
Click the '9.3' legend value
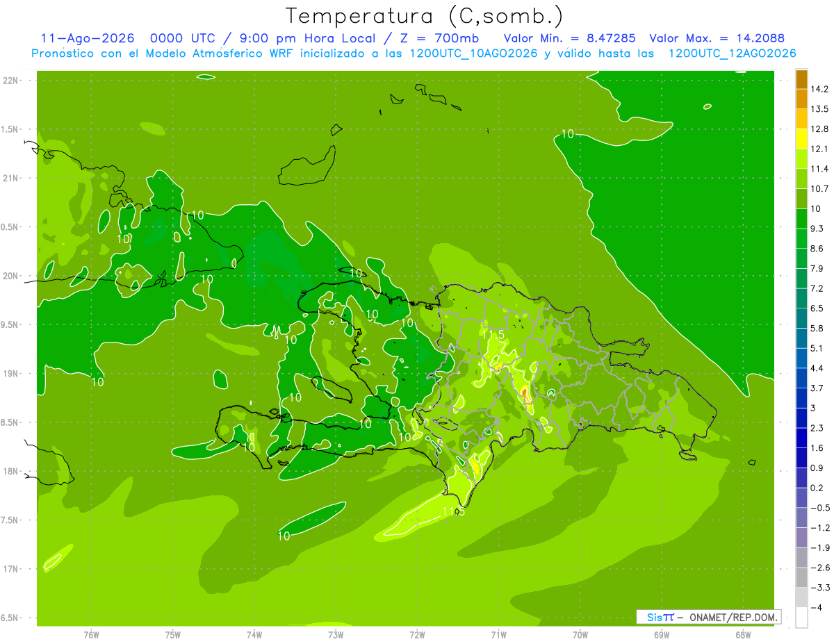click(x=817, y=229)
